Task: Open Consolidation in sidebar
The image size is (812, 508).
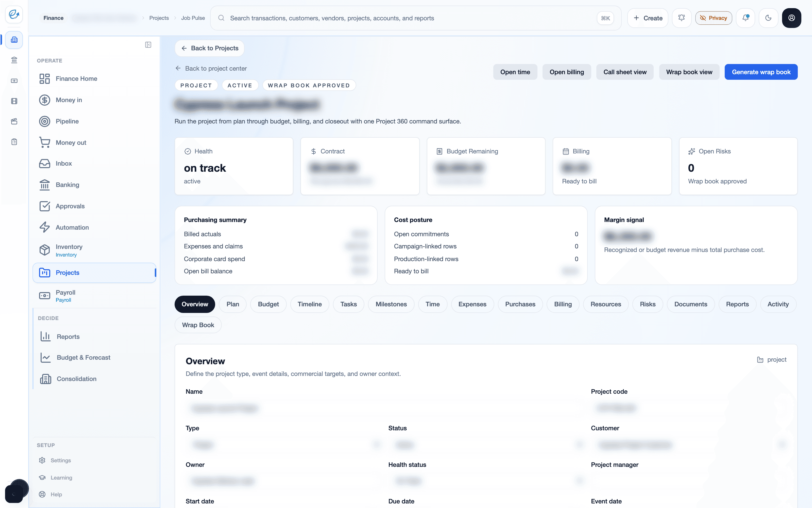Action: coord(94,379)
